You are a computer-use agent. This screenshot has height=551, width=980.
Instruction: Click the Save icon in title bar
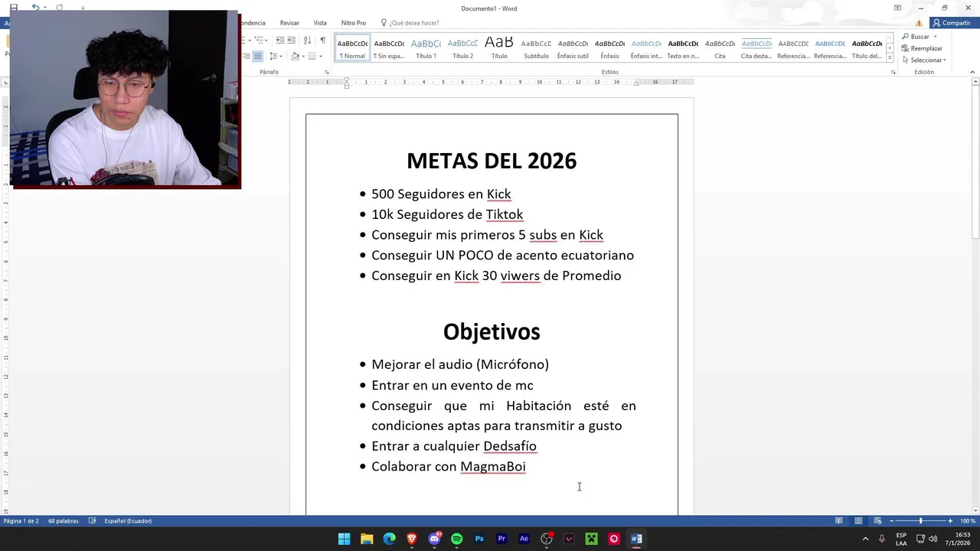(x=13, y=8)
